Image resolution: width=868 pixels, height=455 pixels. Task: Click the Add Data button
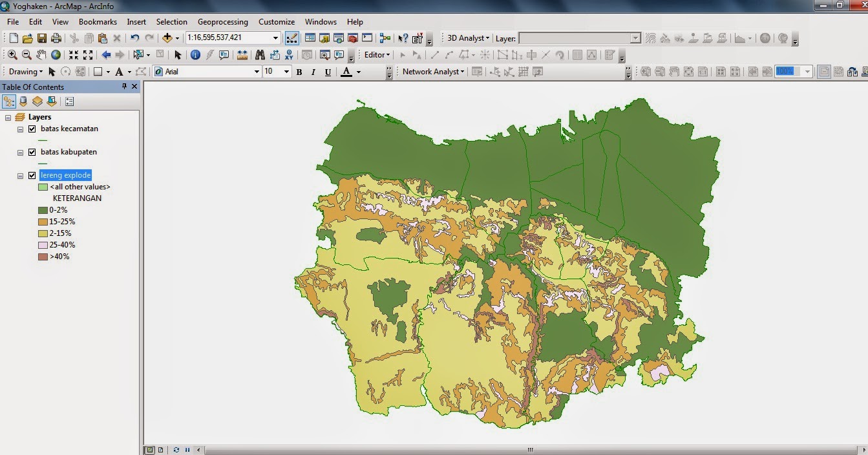tap(167, 38)
